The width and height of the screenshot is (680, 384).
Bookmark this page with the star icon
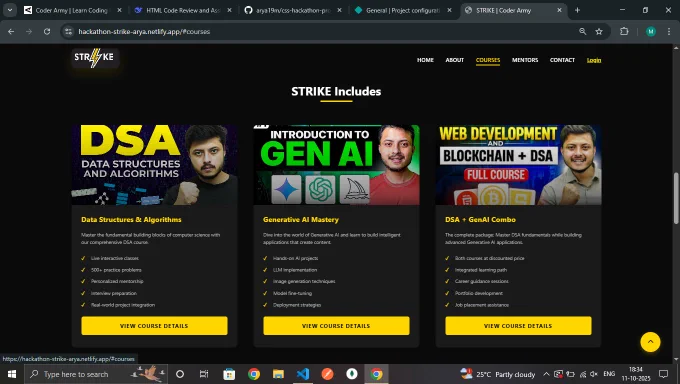(x=599, y=31)
